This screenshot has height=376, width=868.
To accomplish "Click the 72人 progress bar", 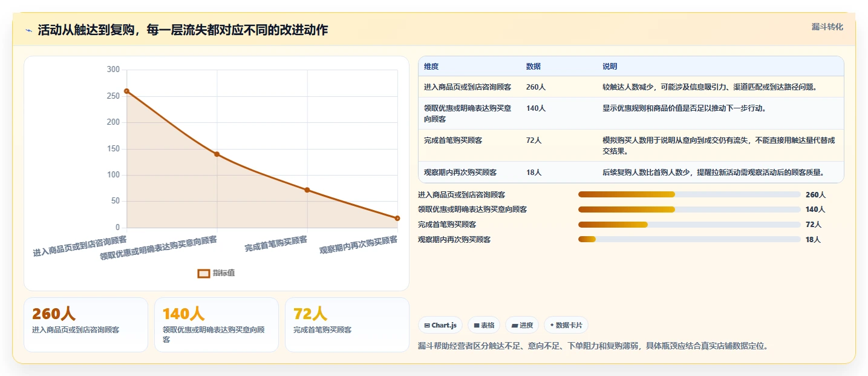I will (689, 225).
